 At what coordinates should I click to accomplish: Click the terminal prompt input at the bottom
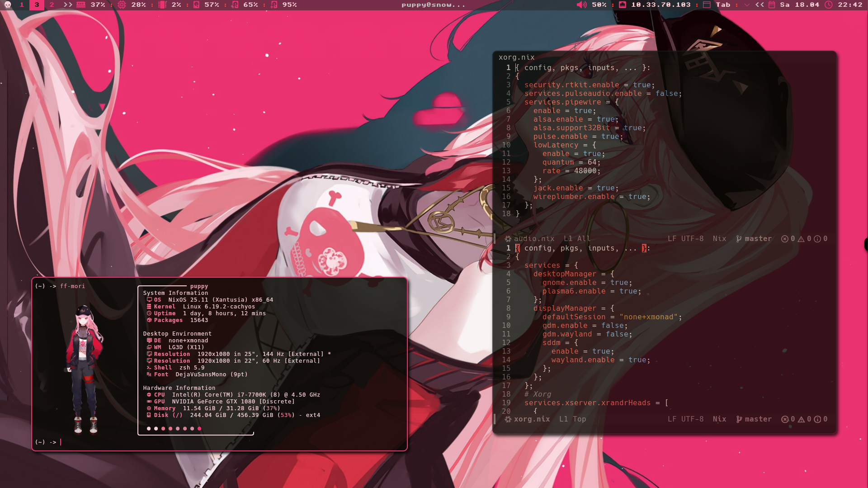pyautogui.click(x=61, y=442)
